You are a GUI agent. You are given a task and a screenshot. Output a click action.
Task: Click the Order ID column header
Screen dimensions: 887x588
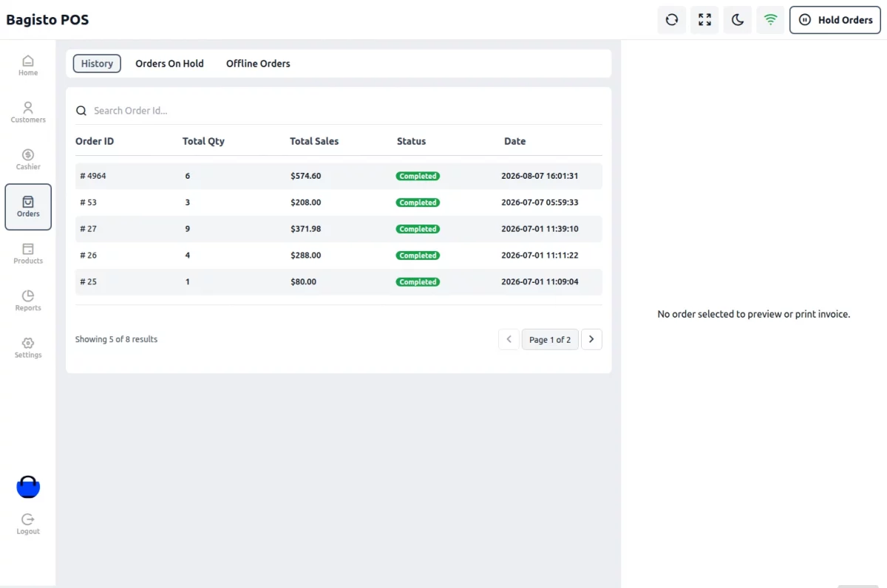[95, 141]
